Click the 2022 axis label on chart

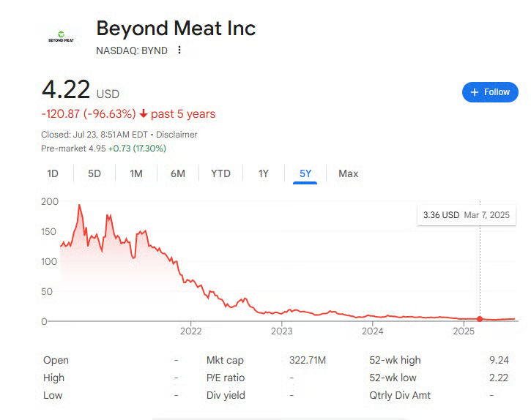190,331
